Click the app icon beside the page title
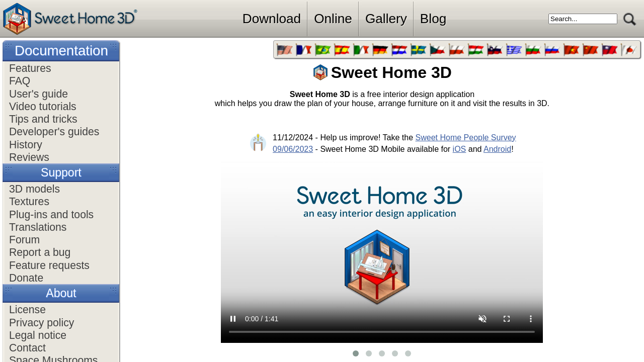Screen dimensions: 644x362 (x=320, y=72)
